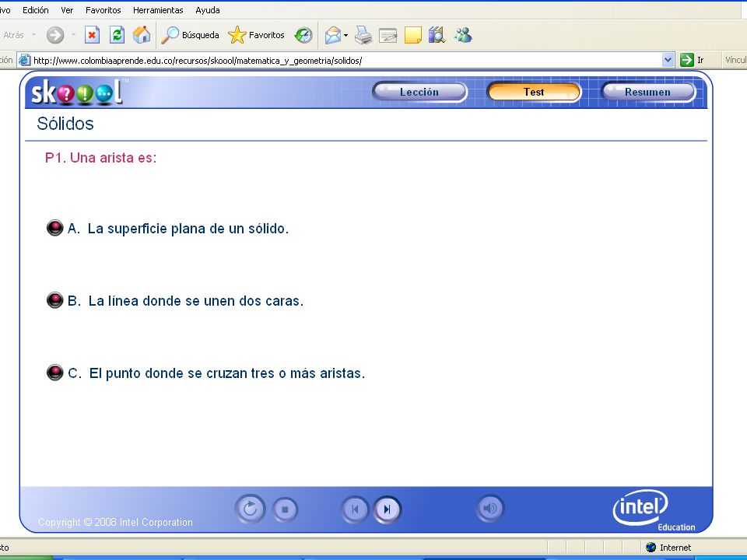Click the Mail envelope icon
This screenshot has width=747, height=560.
(x=333, y=35)
